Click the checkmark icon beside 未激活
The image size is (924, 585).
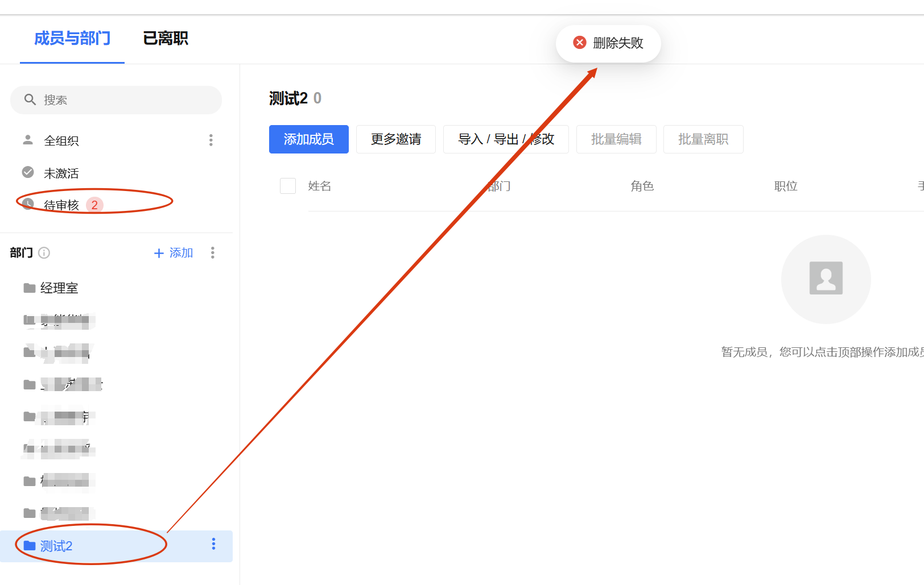(x=27, y=172)
